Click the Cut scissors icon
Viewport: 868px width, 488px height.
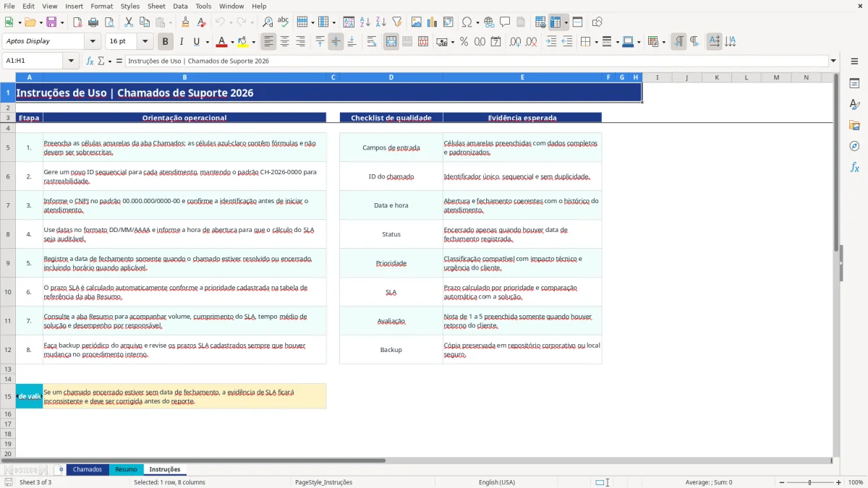pyautogui.click(x=129, y=22)
